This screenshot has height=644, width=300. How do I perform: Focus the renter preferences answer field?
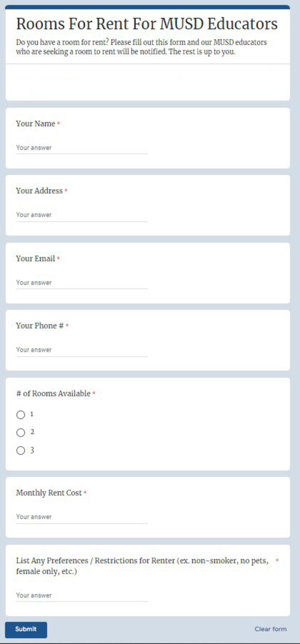click(82, 595)
